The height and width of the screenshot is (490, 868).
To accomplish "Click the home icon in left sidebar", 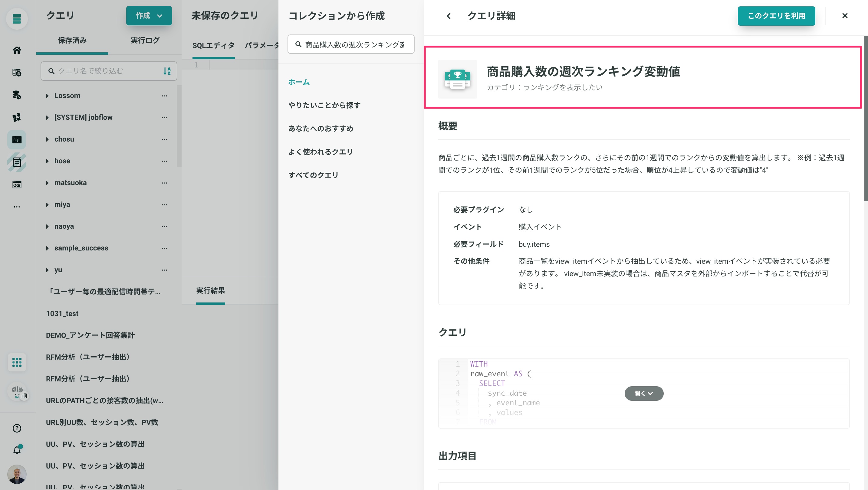I will [17, 50].
